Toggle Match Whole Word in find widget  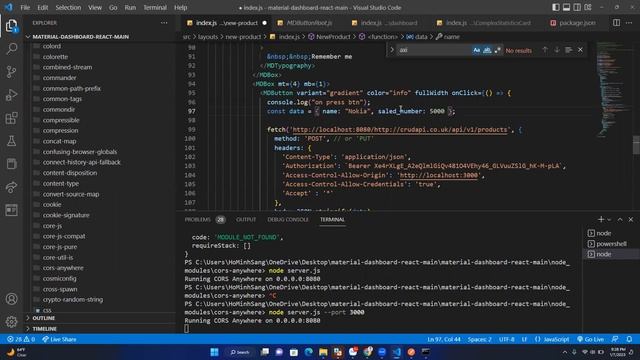[x=487, y=50]
